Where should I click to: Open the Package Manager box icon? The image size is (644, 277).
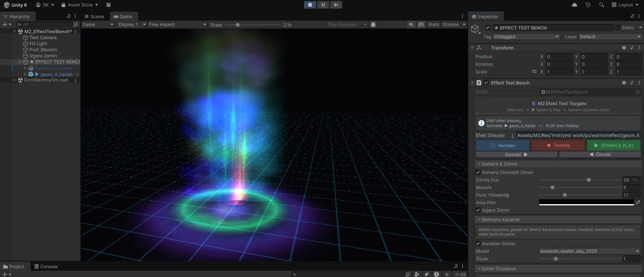108,5
